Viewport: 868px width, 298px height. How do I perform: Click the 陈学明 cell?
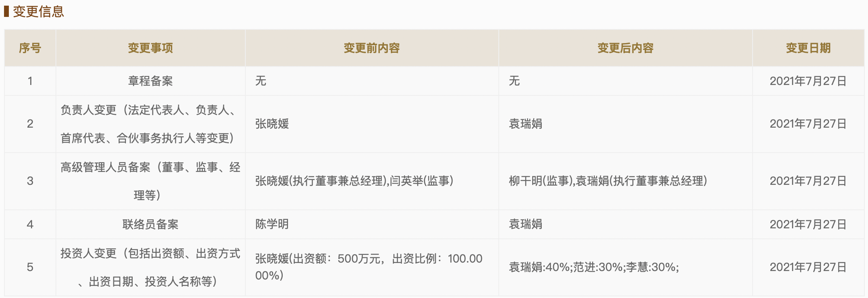[272, 224]
